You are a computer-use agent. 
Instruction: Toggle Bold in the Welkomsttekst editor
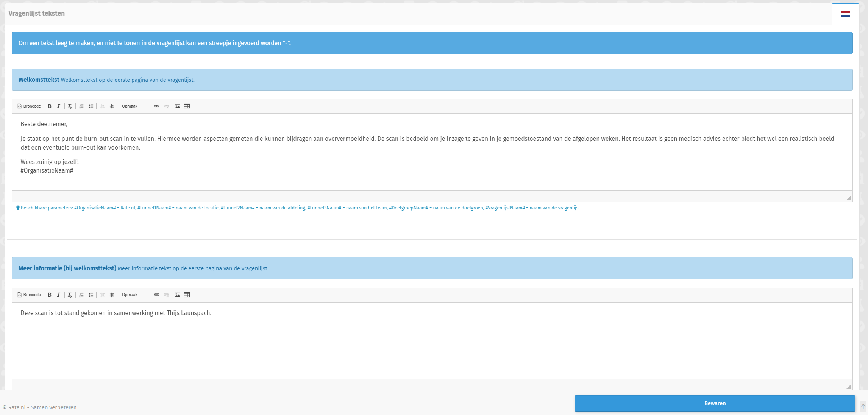[49, 106]
